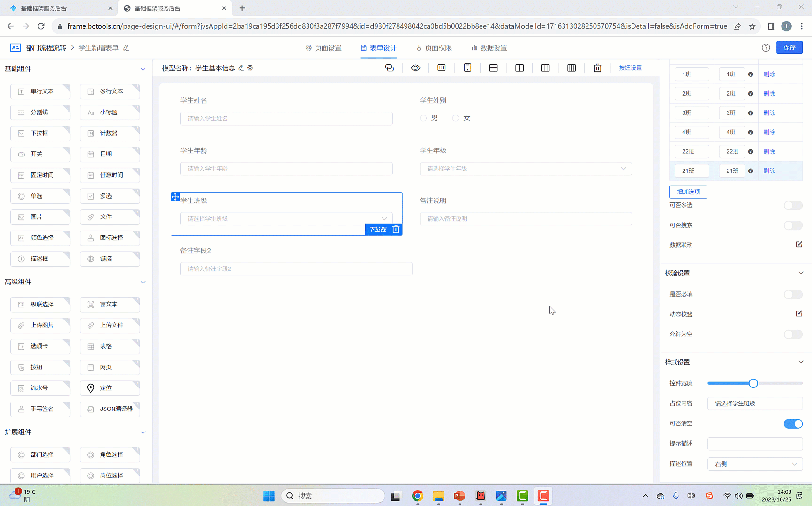Collapse the 基础组件 section
Screen dimensions: 812x506
coord(143,69)
